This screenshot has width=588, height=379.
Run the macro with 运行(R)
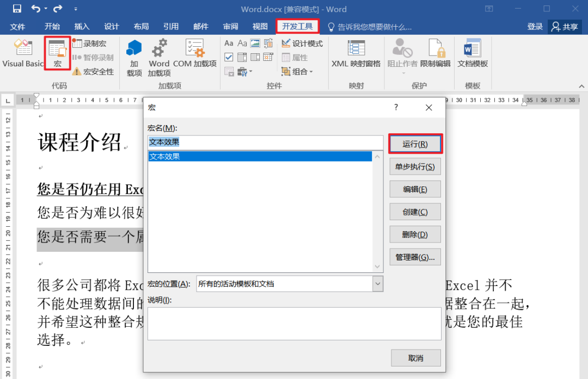[x=415, y=144]
